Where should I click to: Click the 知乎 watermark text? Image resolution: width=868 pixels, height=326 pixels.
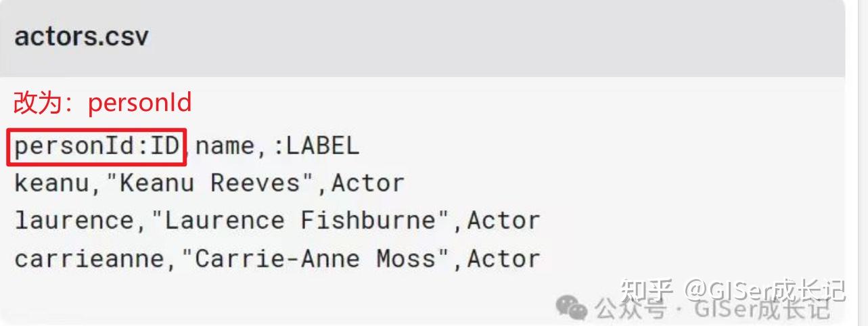pos(647,290)
